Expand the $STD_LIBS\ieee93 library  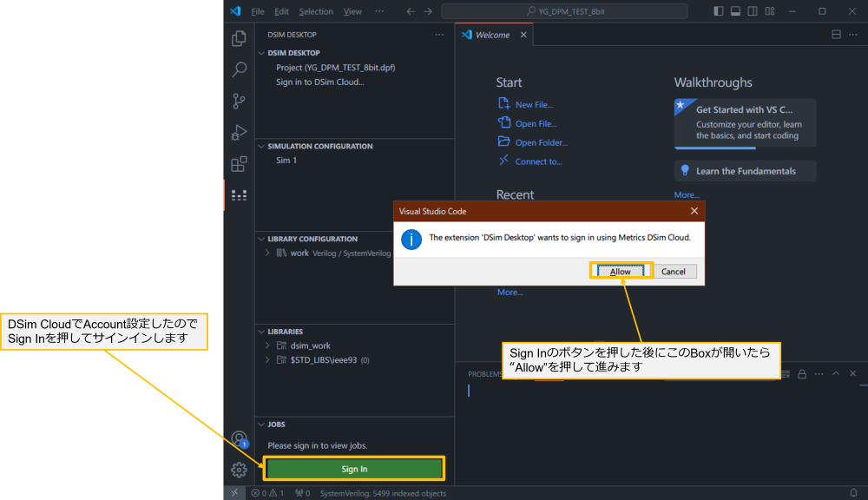[x=267, y=360]
